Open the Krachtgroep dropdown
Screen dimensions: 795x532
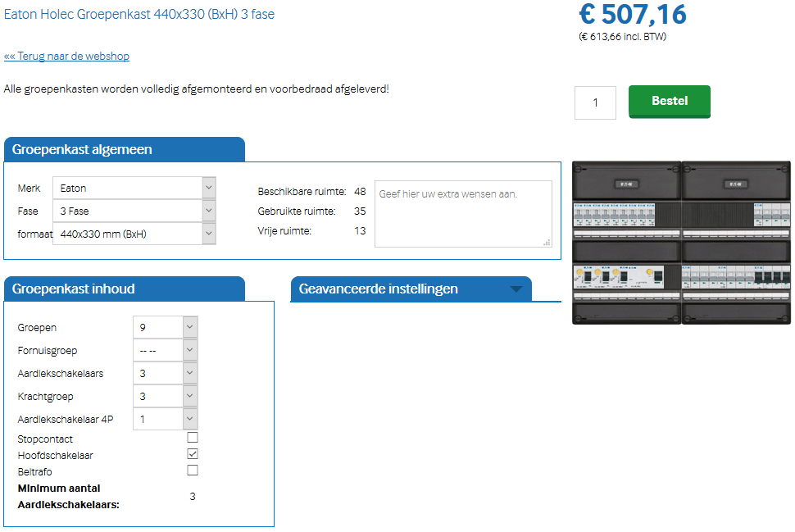166,396
